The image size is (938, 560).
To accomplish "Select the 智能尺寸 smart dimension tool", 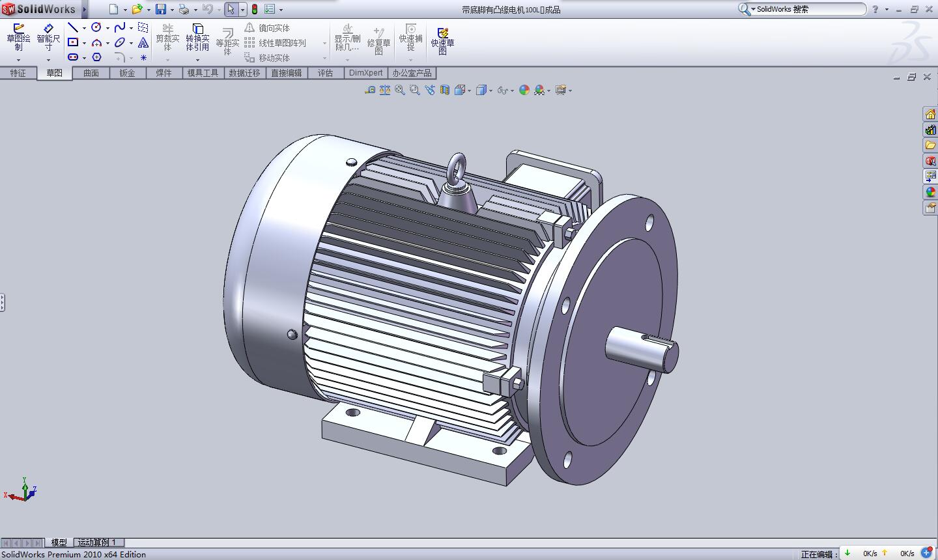I will [48, 38].
